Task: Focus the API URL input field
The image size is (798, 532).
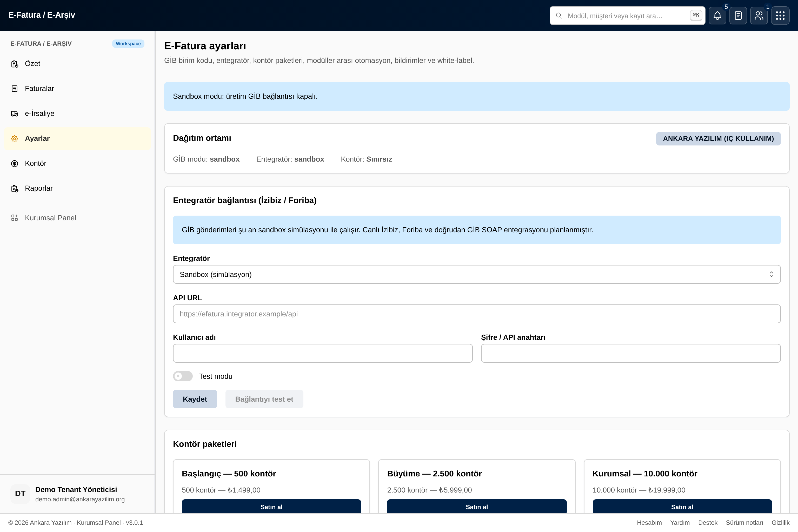Action: pyautogui.click(x=477, y=314)
